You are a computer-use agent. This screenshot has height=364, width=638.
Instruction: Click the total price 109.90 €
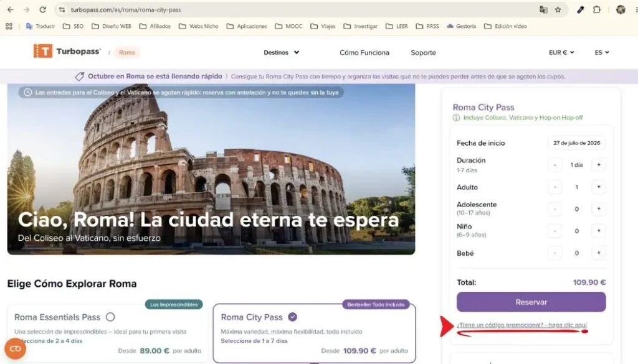tap(589, 282)
